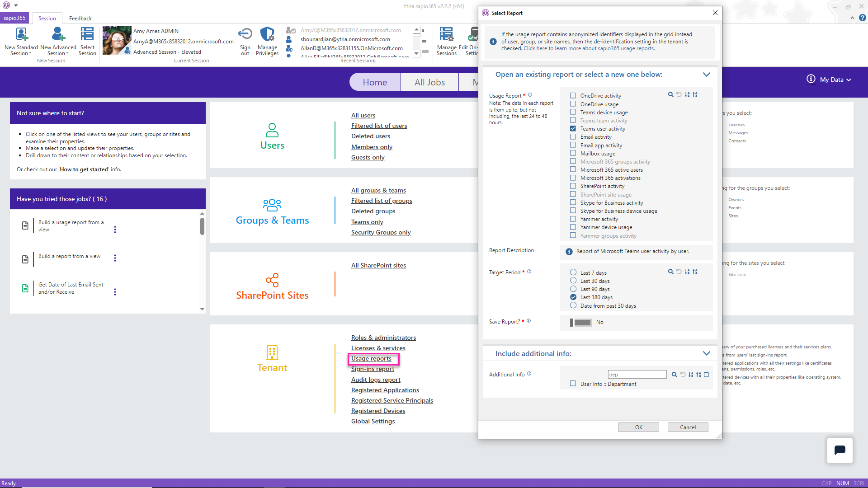Click the SharePoint Sites category icon
Viewport: 868px width, 488px height.
click(272, 280)
